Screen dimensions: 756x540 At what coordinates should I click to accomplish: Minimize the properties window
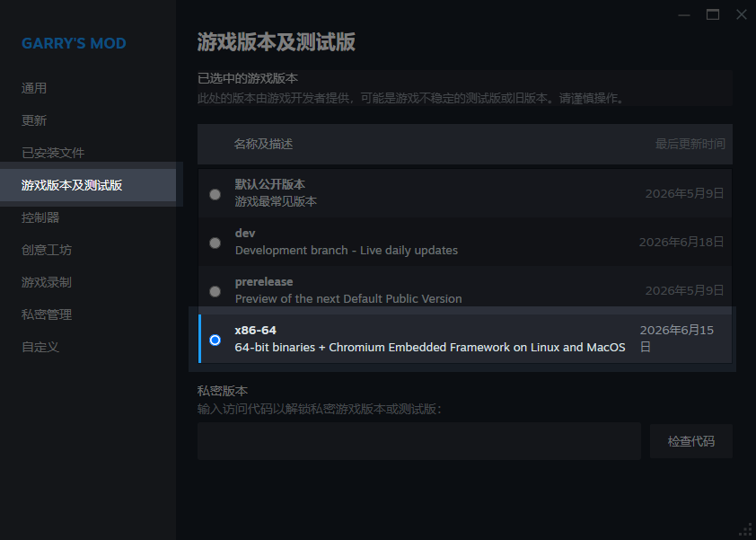(684, 15)
